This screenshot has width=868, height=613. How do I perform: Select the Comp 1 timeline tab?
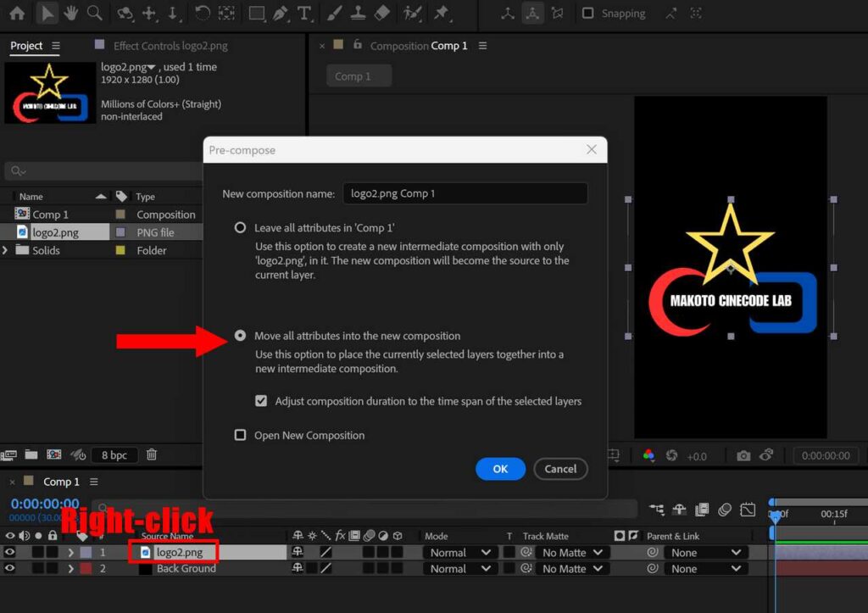[x=61, y=482]
